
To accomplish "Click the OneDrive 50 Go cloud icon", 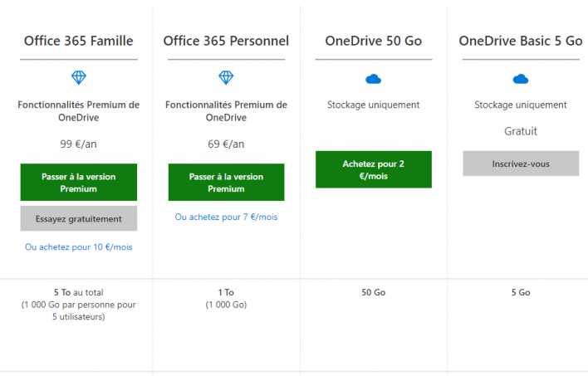I will (x=373, y=79).
